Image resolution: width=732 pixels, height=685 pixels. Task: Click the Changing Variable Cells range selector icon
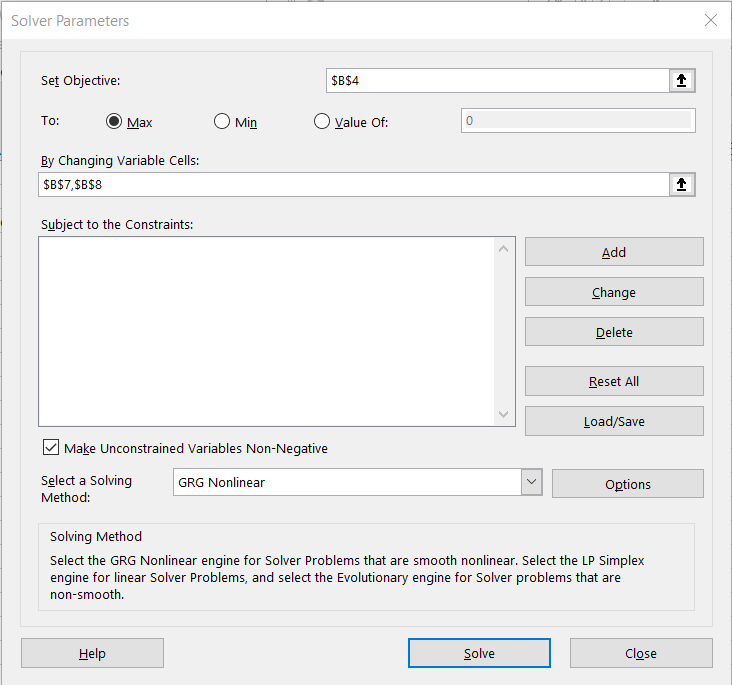pyautogui.click(x=681, y=185)
